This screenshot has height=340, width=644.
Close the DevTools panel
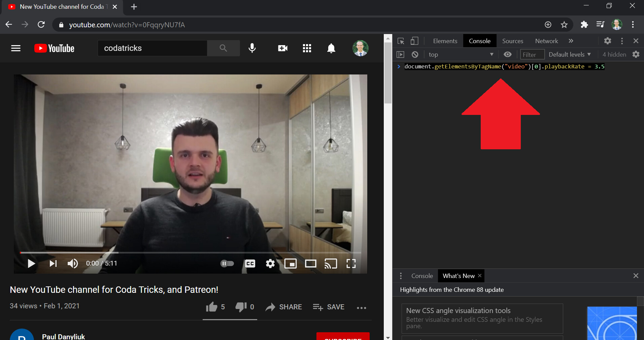coord(636,41)
